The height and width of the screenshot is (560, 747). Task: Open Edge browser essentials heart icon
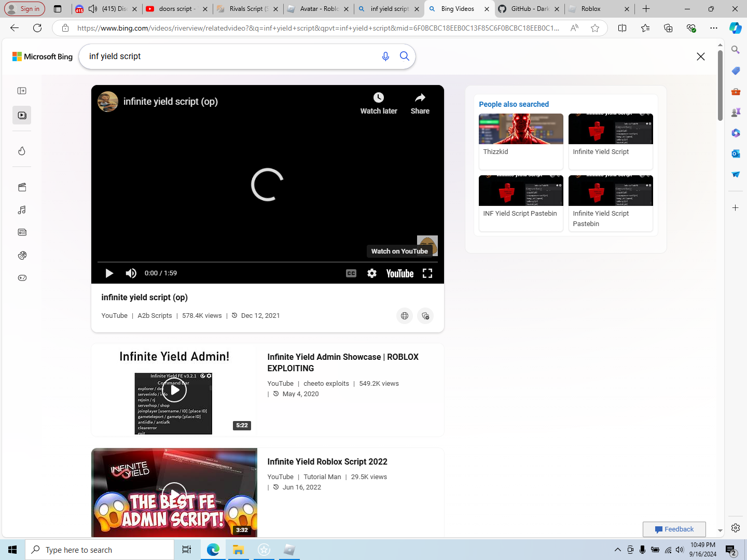[691, 28]
